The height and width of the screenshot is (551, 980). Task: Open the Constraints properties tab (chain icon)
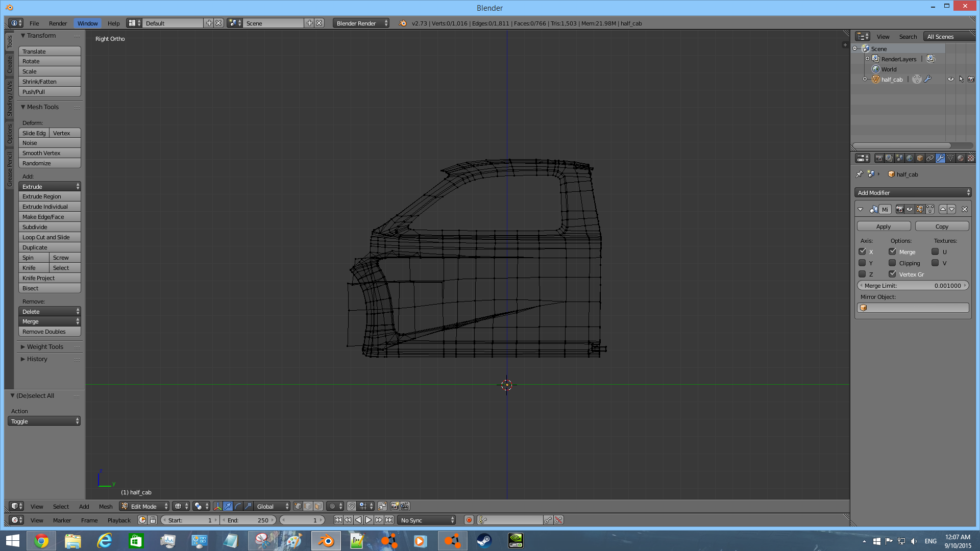pos(930,158)
